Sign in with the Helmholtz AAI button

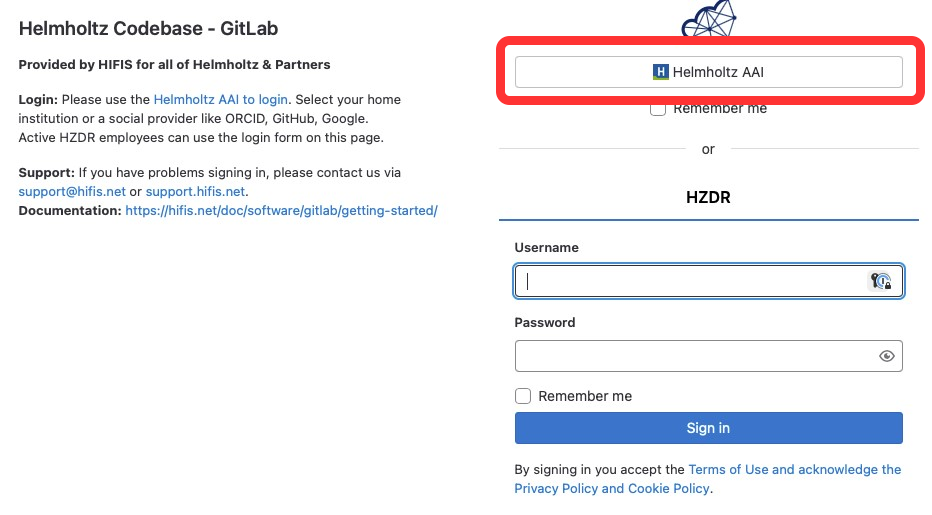708,72
